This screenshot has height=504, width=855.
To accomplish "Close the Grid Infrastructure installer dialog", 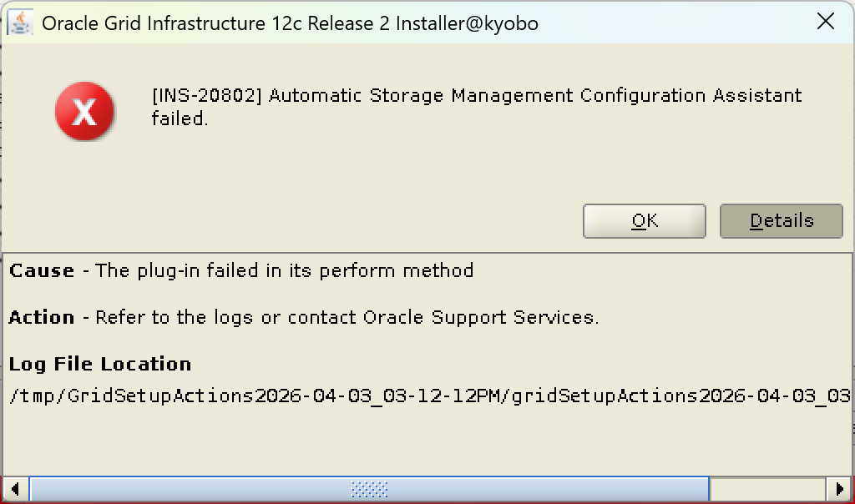I will point(825,22).
